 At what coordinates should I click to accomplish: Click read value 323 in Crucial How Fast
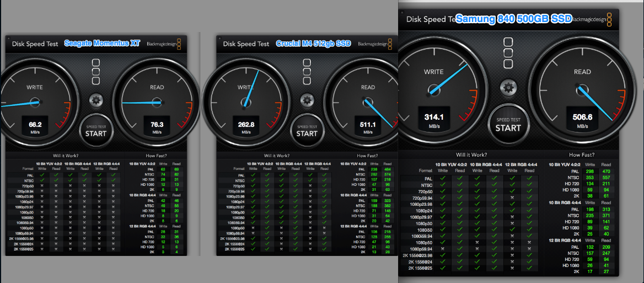pyautogui.click(x=389, y=200)
